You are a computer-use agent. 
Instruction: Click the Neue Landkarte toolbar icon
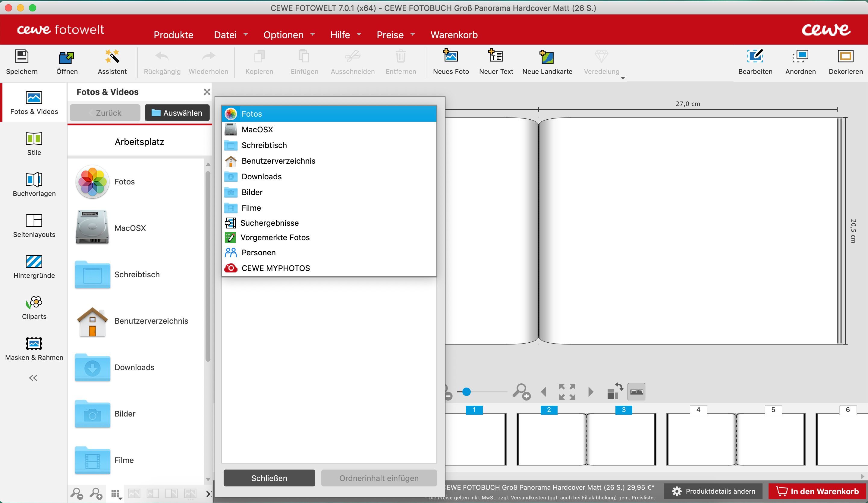pyautogui.click(x=547, y=57)
